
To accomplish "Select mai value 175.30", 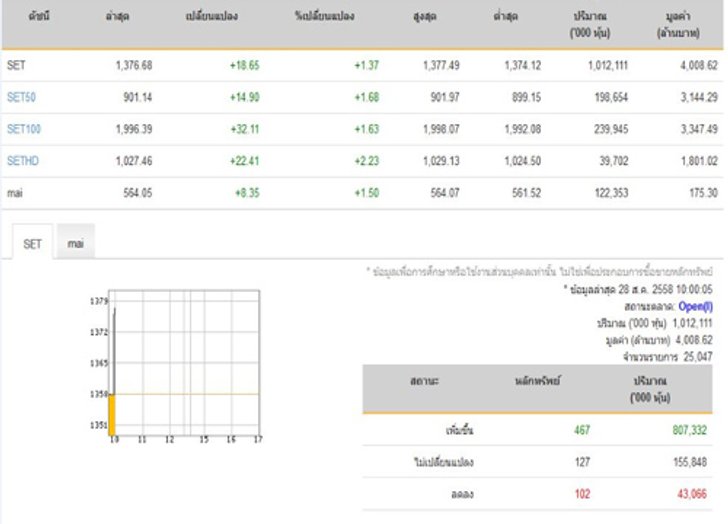I will pyautogui.click(x=703, y=193).
